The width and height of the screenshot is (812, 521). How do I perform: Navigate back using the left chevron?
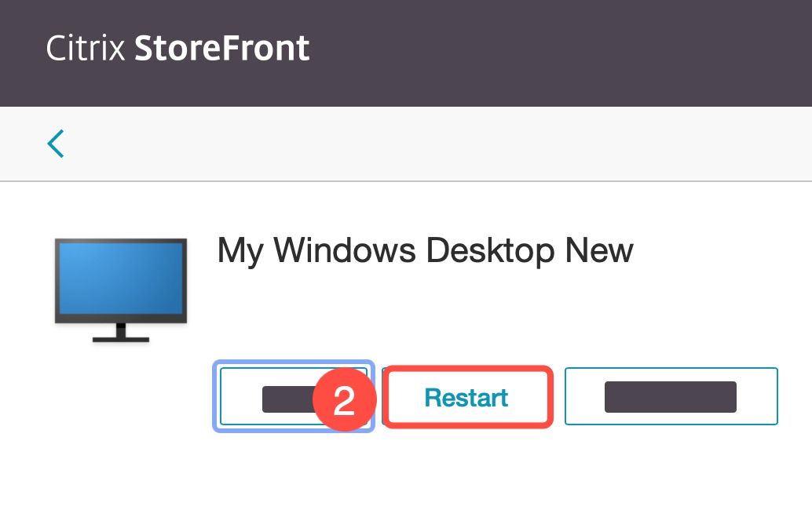pyautogui.click(x=55, y=144)
